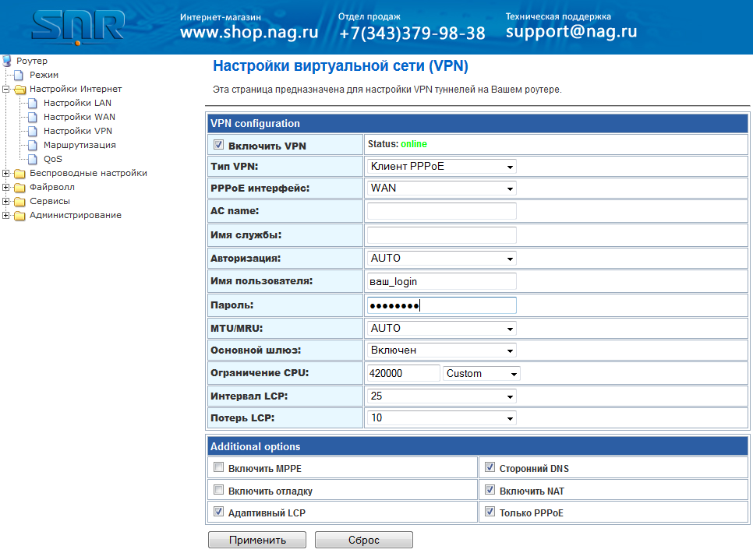Toggle the Включить VPN checkbox

[218, 144]
